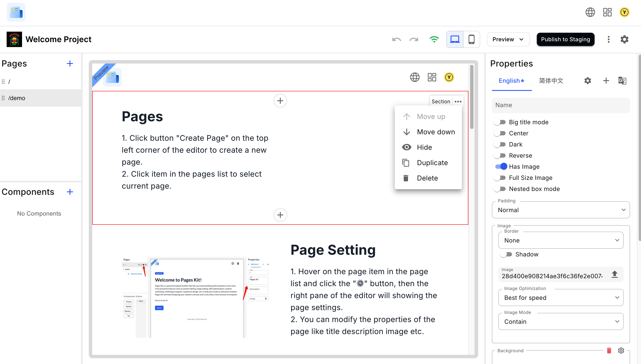Expand the Image Mode dropdown
This screenshot has height=364, width=641.
pyautogui.click(x=561, y=321)
